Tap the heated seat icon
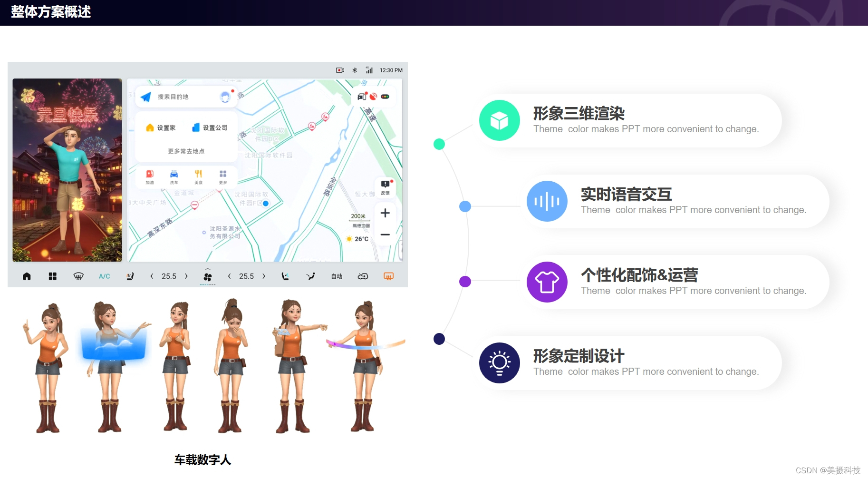868x479 pixels. tap(130, 276)
